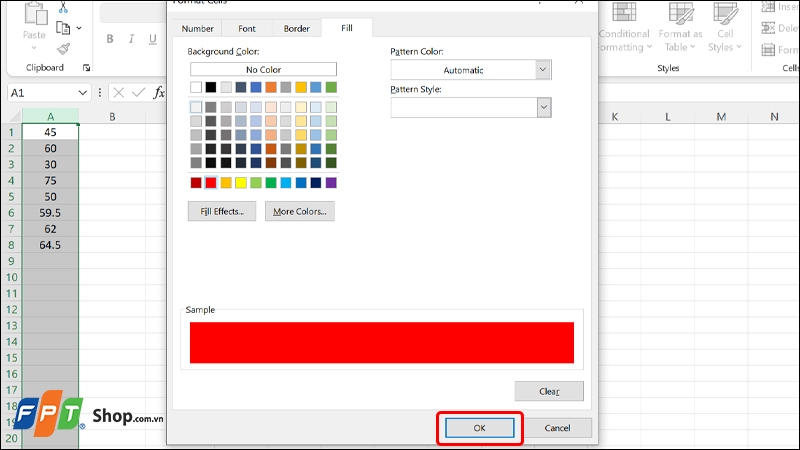Open Conditional Formatting menu
The height and width of the screenshot is (450, 800).
(x=624, y=27)
